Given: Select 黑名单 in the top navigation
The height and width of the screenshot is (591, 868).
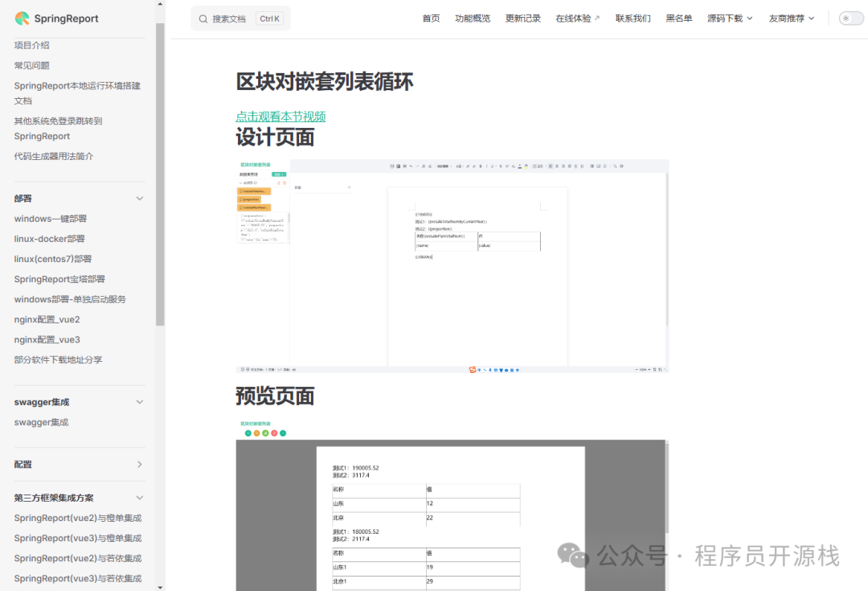Looking at the screenshot, I should click(x=679, y=18).
